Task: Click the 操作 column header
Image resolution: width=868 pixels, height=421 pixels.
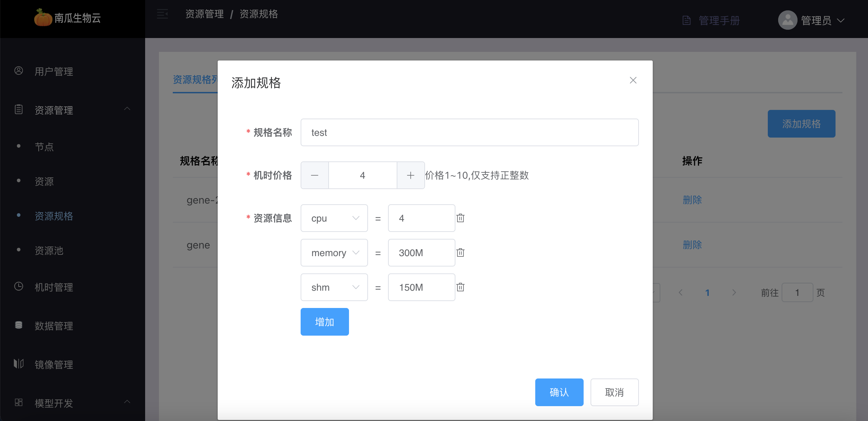Action: [692, 161]
